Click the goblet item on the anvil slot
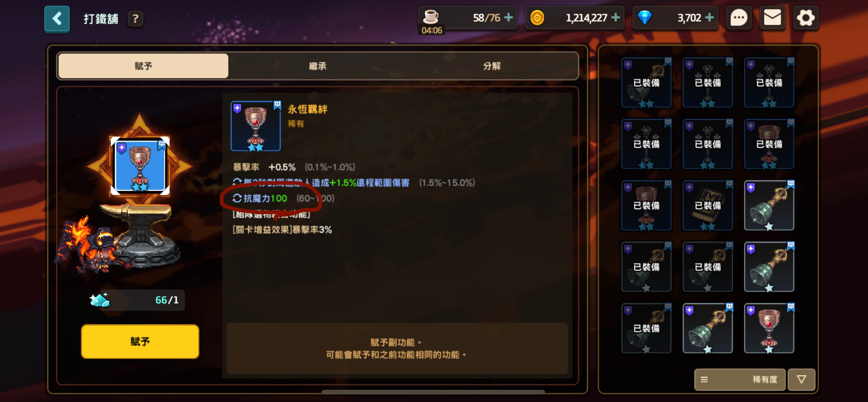The width and height of the screenshot is (868, 402). coord(140,166)
